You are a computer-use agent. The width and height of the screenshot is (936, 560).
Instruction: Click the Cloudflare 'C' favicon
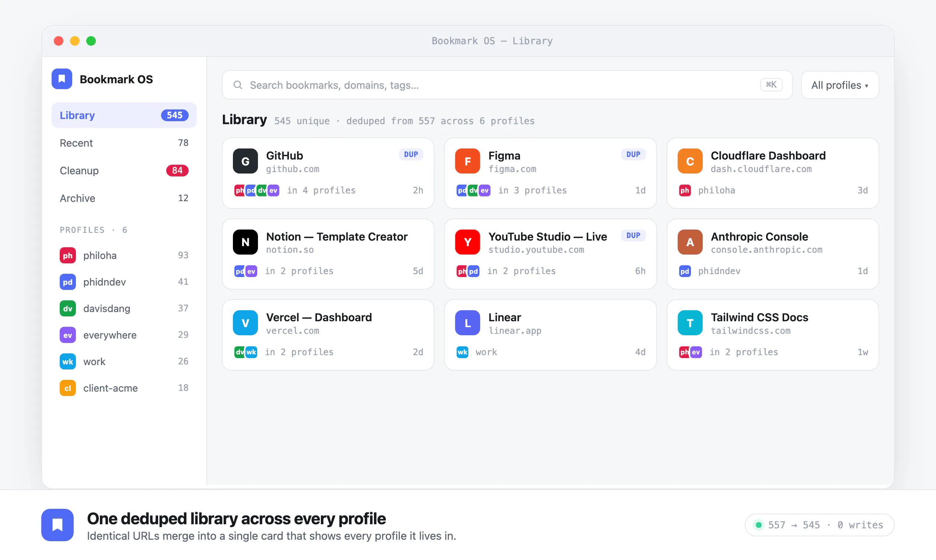pyautogui.click(x=690, y=161)
